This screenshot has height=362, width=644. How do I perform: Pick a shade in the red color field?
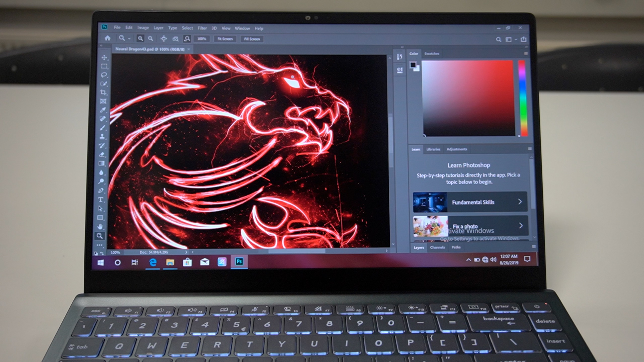468,98
